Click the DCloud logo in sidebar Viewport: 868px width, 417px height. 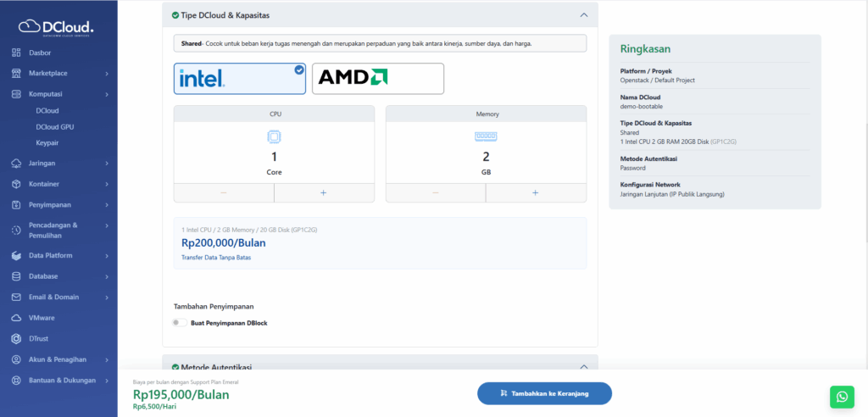point(58,28)
